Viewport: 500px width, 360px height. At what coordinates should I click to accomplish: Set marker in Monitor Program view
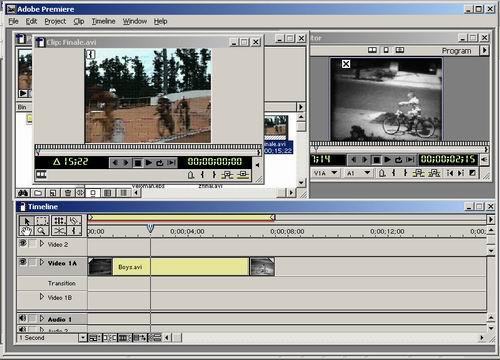382,173
